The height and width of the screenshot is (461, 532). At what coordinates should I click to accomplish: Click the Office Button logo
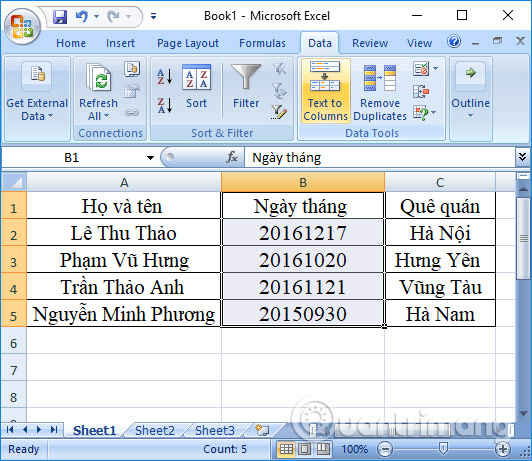tap(22, 26)
